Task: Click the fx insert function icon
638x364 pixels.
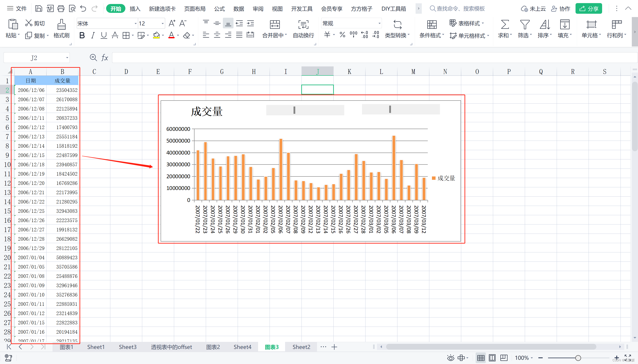Action: click(105, 58)
